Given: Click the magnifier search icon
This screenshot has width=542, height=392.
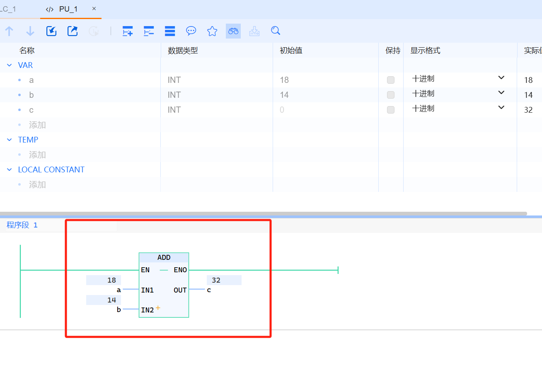Looking at the screenshot, I should 276,31.
